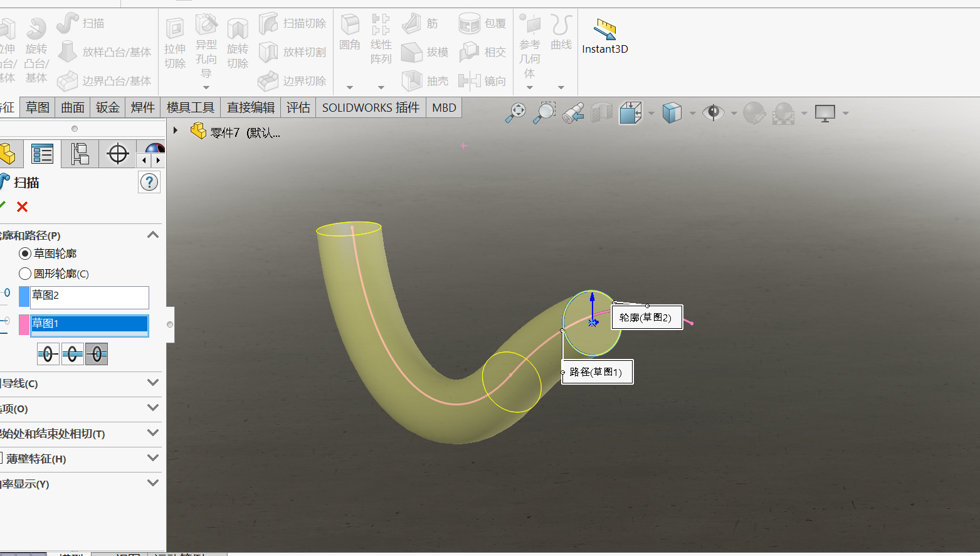Click the Edit Appearance sphere icon
Viewport: 980px width, 556px height.
(x=754, y=113)
